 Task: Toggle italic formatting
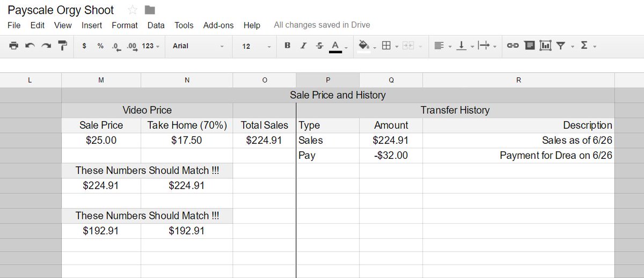(x=303, y=46)
